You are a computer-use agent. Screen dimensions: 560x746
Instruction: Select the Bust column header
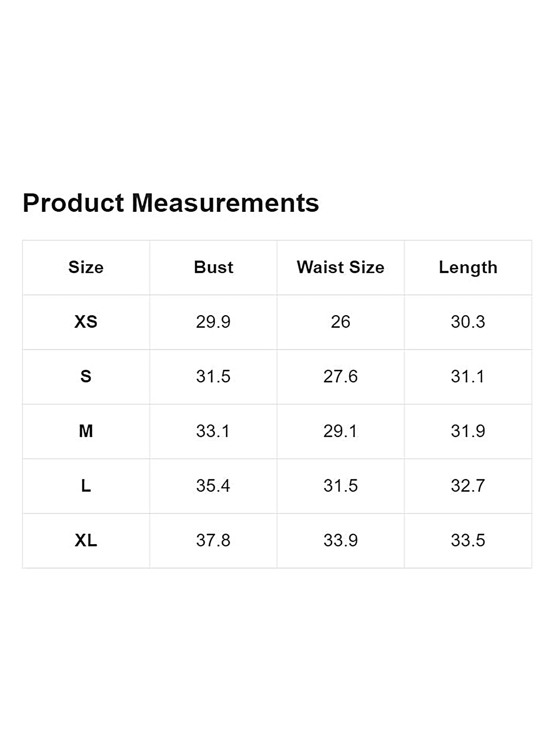click(214, 267)
